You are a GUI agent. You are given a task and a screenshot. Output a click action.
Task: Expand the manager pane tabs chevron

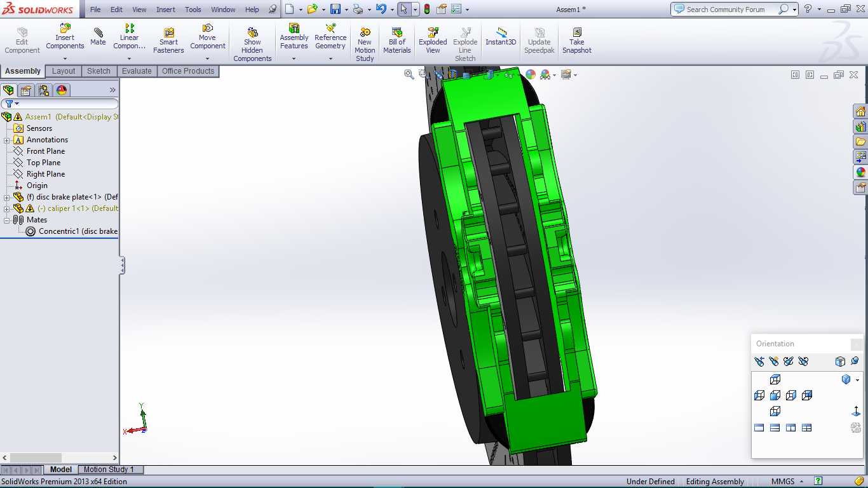tap(112, 90)
